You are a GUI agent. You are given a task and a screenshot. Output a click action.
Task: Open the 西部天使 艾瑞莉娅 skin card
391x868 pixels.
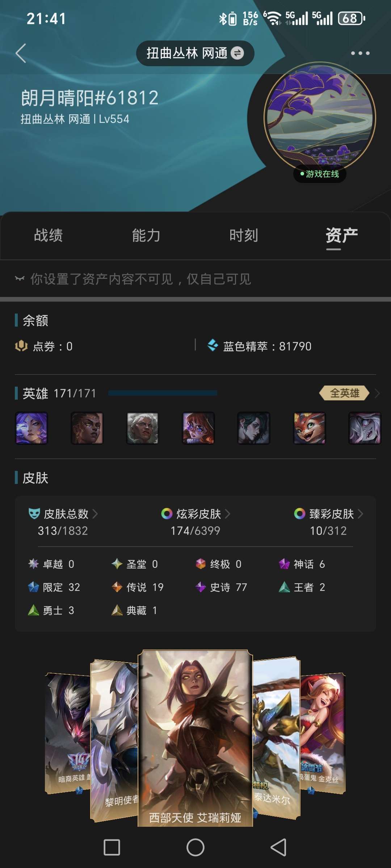[x=195, y=738]
